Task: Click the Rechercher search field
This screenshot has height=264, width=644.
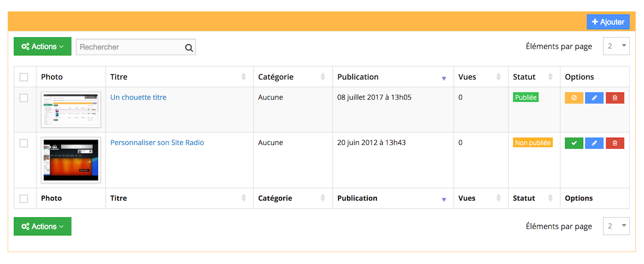Action: (x=131, y=47)
